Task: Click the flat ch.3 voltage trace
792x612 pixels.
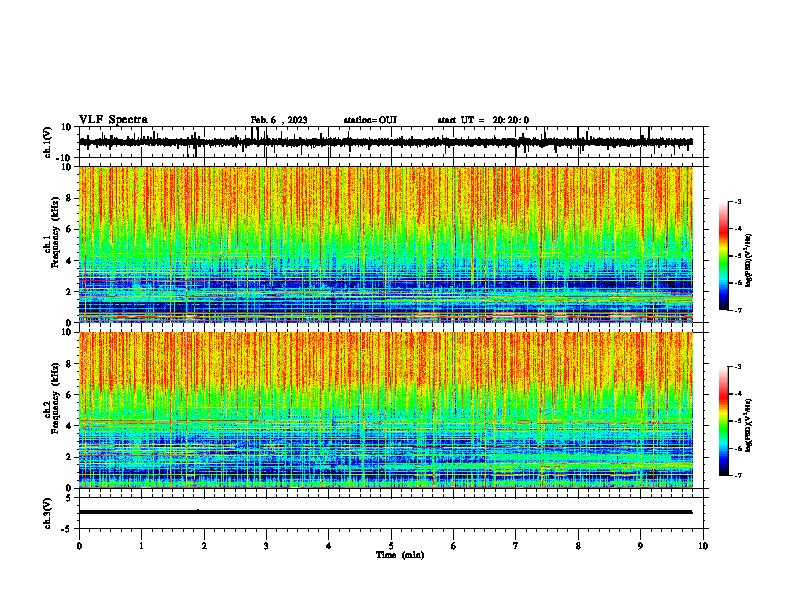Action: coord(385,512)
